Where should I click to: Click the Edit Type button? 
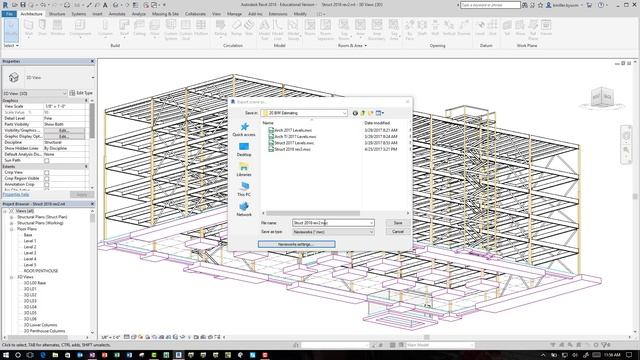81,93
